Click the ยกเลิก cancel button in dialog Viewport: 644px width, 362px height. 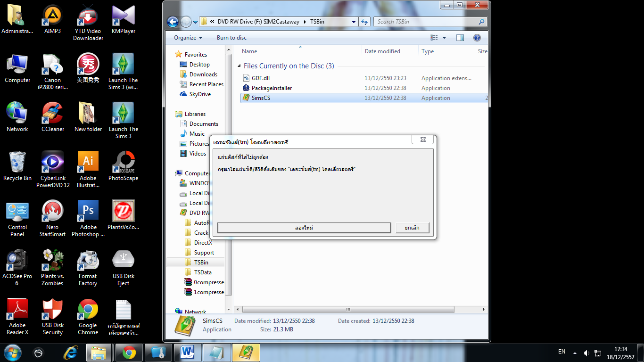point(412,228)
